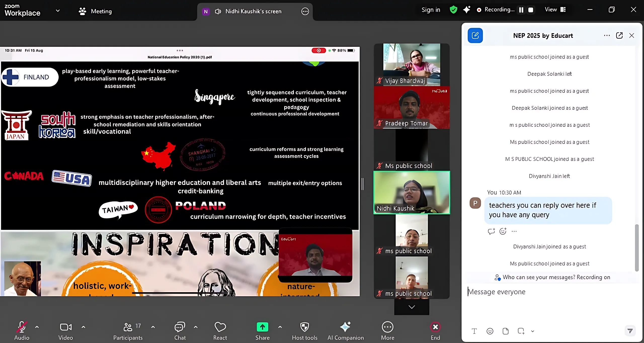Select the Meeting tab
Screen dimensions: 644x343
[95, 11]
